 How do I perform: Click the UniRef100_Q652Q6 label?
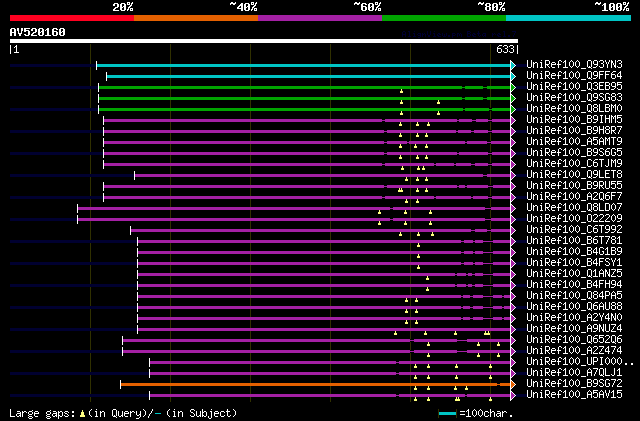574,340
